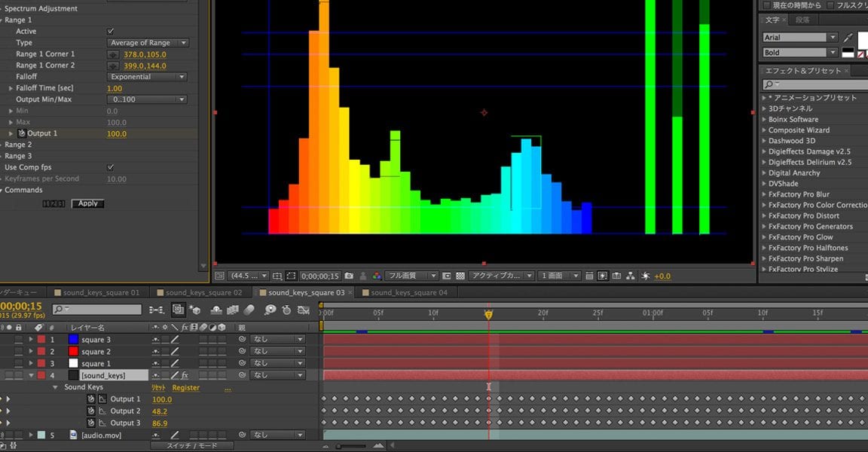Toggle the Active checkbox under Range 1

(109, 31)
